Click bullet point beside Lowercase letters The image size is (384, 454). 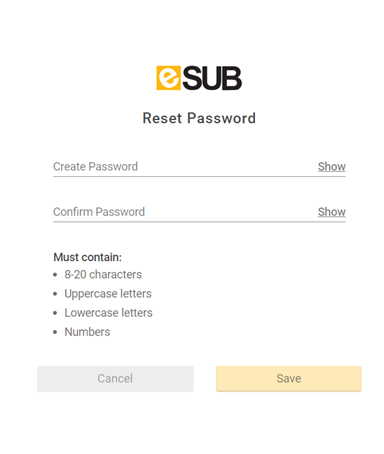pos(55,313)
